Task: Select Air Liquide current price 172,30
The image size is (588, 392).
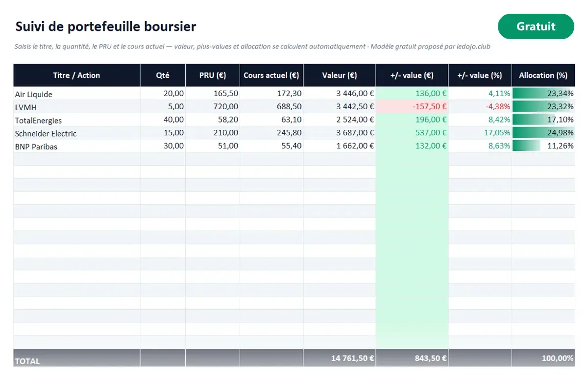Action: pyautogui.click(x=271, y=94)
